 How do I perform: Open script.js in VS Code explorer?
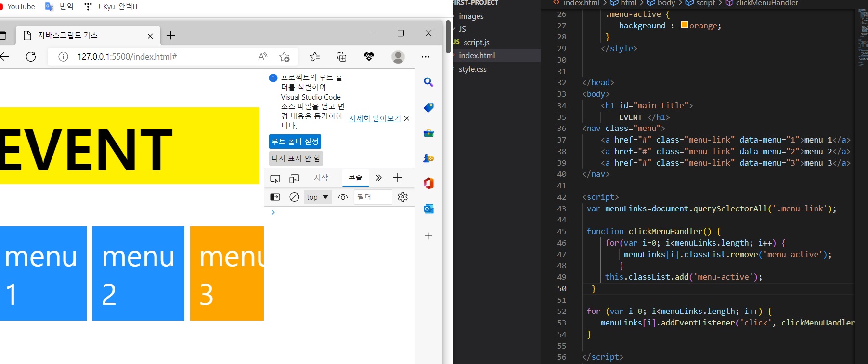point(476,43)
